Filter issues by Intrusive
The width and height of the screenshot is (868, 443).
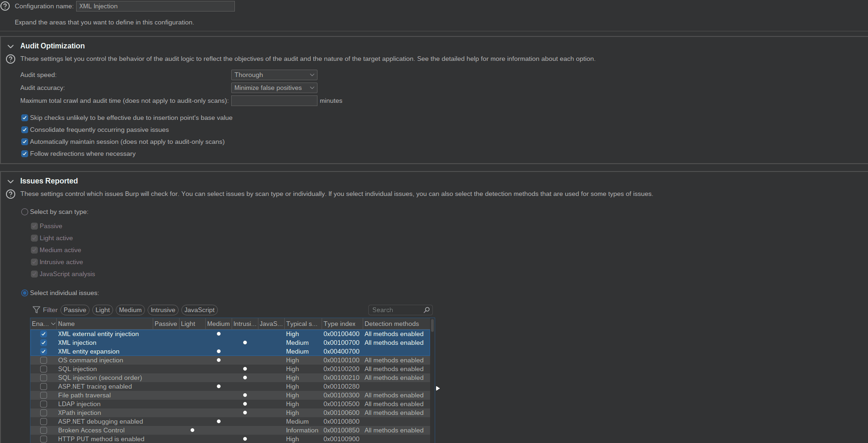163,310
